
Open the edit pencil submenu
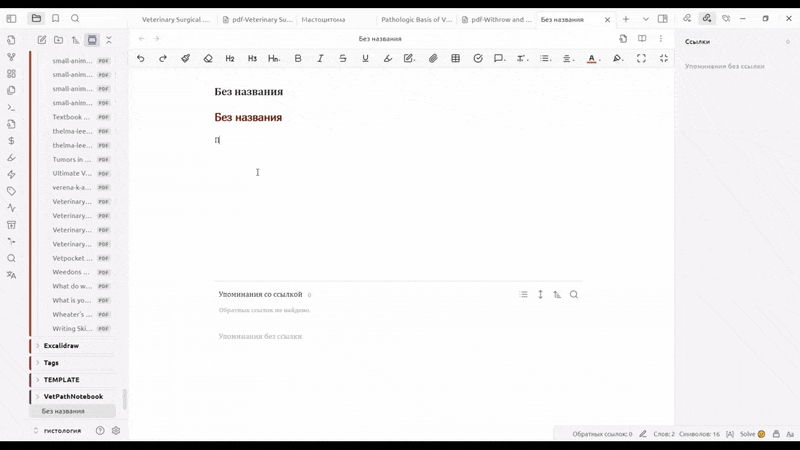[410, 59]
